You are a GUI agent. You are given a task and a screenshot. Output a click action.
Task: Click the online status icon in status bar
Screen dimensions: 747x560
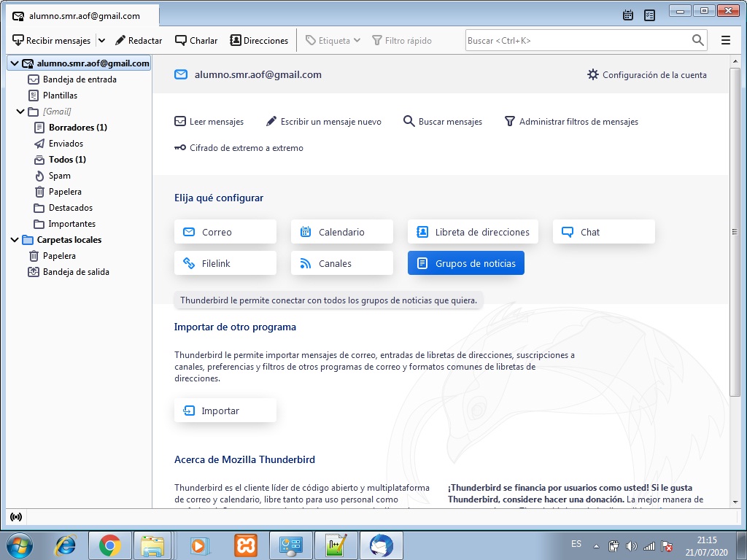pos(16,517)
